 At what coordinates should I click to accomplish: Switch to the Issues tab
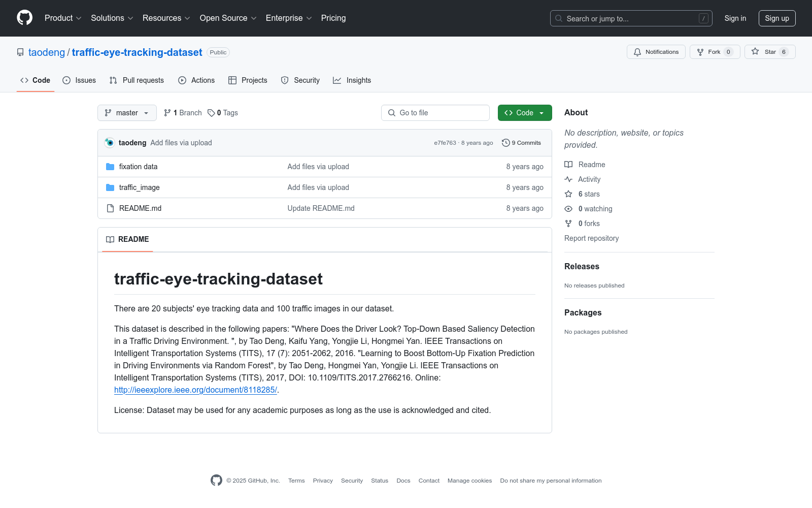point(79,80)
